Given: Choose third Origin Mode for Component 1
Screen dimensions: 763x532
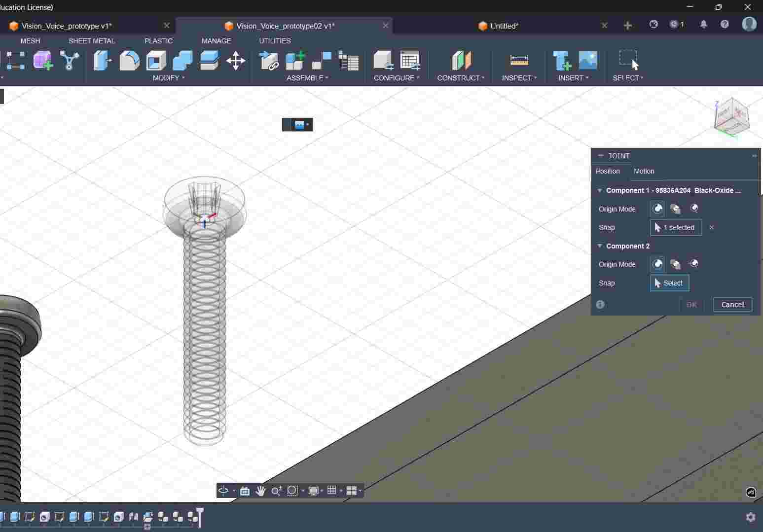Looking at the screenshot, I should point(694,209).
